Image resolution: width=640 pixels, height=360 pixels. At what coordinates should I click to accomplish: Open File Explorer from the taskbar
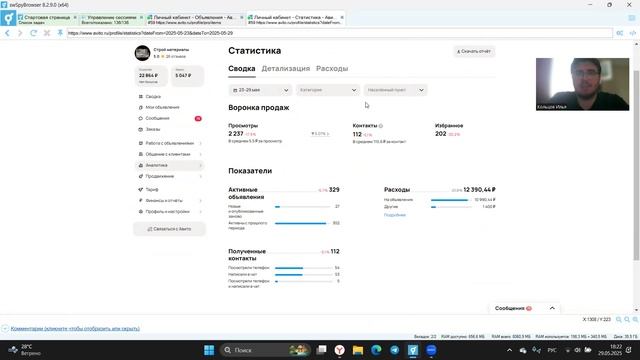point(358,350)
